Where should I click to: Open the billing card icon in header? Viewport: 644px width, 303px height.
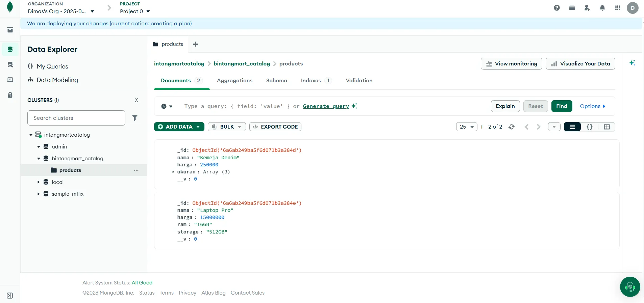tap(572, 8)
